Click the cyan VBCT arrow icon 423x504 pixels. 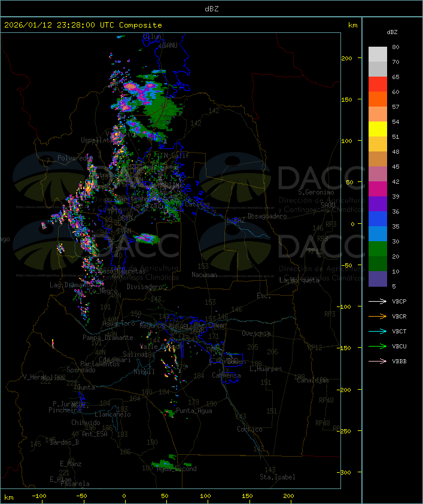point(378,331)
